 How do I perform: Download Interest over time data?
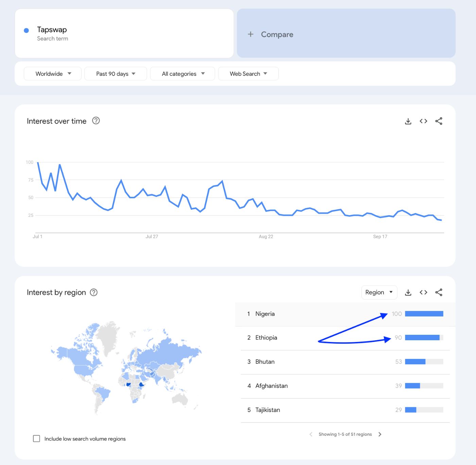pyautogui.click(x=408, y=121)
